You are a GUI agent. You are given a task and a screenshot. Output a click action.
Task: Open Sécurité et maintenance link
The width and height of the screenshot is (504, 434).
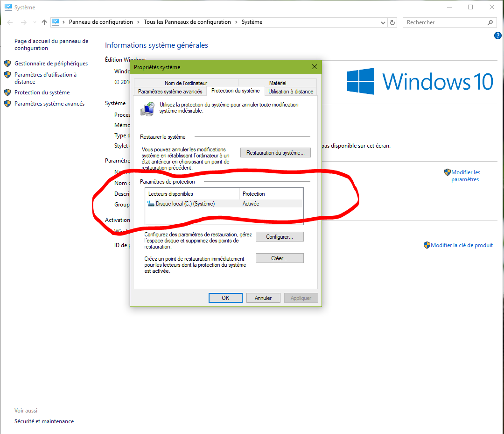click(44, 421)
